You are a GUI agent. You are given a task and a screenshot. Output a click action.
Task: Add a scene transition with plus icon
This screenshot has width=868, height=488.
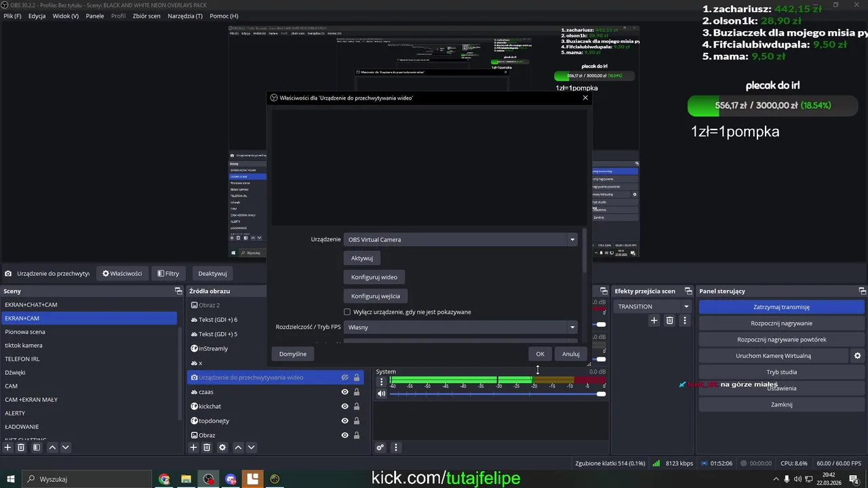(x=654, y=321)
